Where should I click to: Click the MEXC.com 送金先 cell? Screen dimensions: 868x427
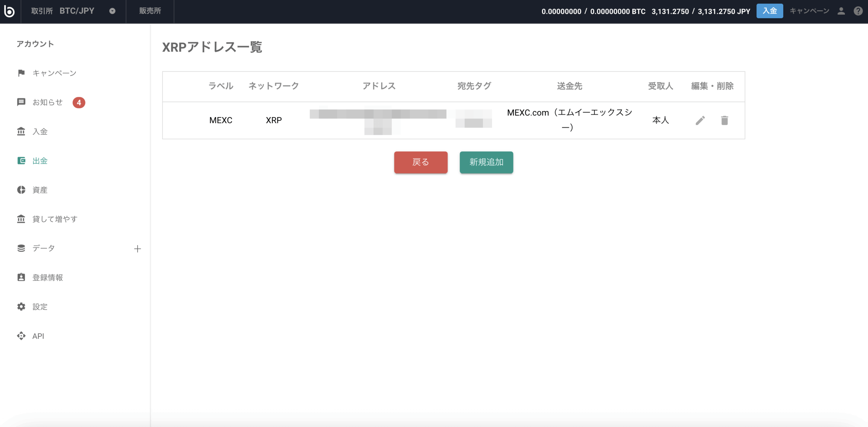click(x=570, y=120)
